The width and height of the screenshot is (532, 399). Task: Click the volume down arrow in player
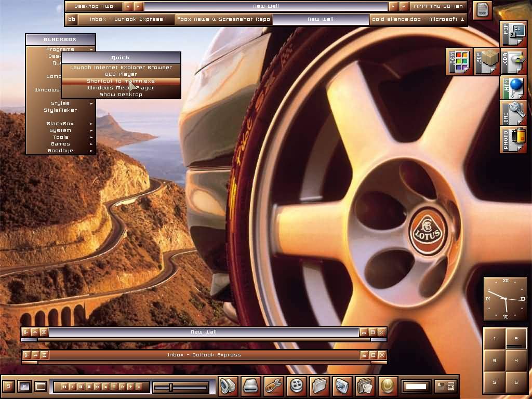[138, 387]
